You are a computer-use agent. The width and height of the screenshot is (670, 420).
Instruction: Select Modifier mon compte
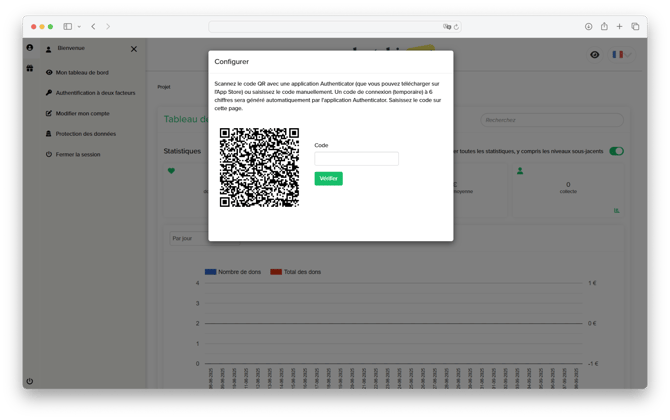point(78,113)
